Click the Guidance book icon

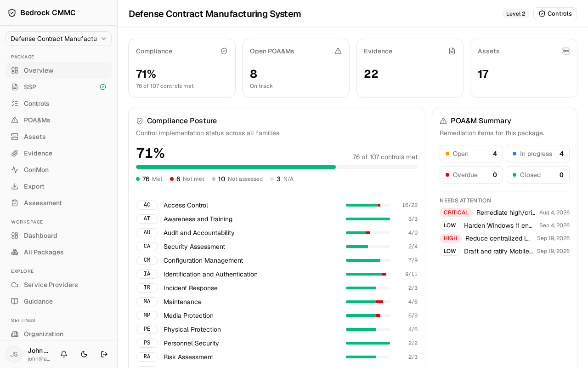pyautogui.click(x=15, y=301)
